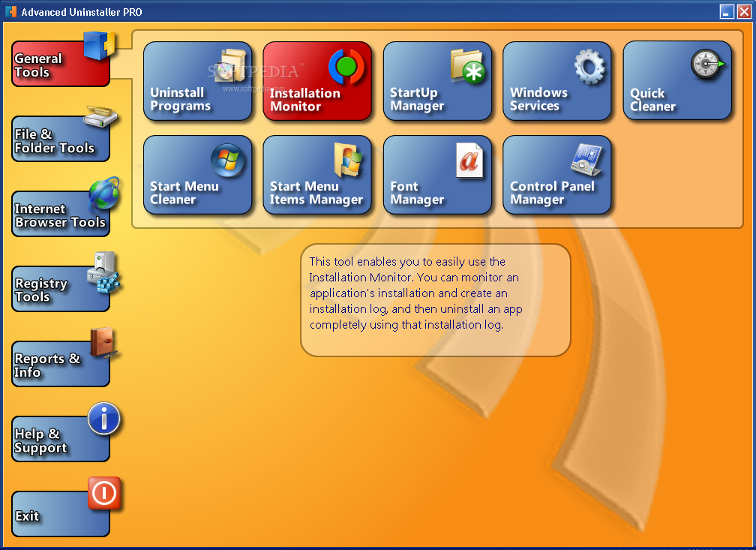Click the Advanced Uninstaller PRO title bar icon
This screenshot has width=756, height=550.
10,11
